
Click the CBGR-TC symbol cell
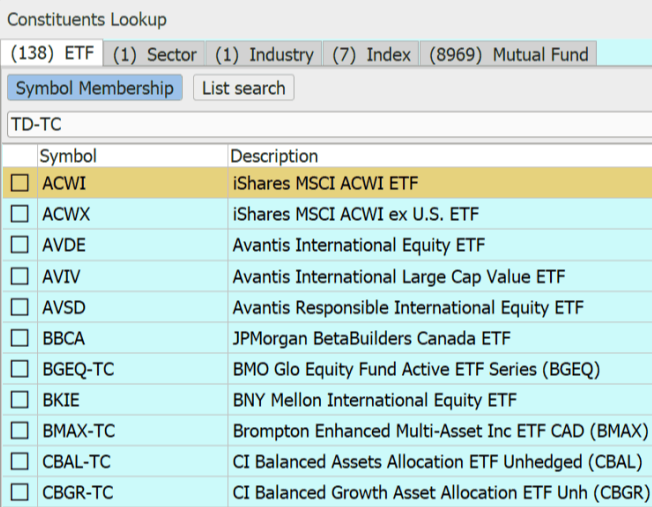coord(132,492)
